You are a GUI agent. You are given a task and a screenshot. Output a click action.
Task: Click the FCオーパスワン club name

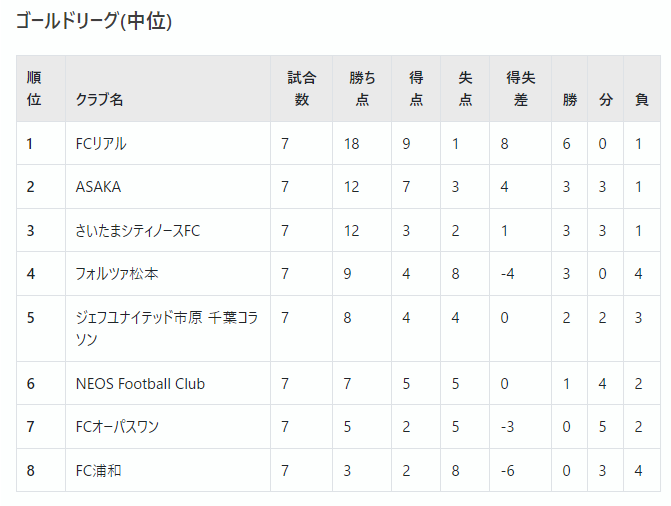[x=117, y=427]
